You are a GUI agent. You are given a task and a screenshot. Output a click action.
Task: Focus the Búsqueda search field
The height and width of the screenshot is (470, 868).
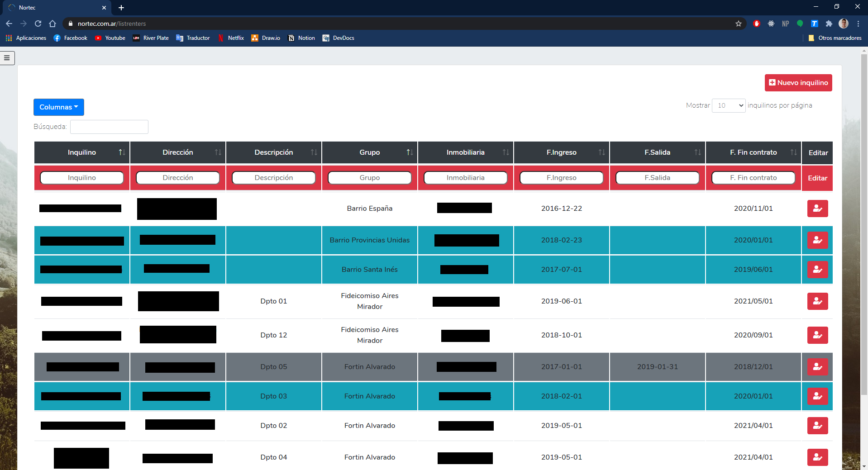point(109,127)
